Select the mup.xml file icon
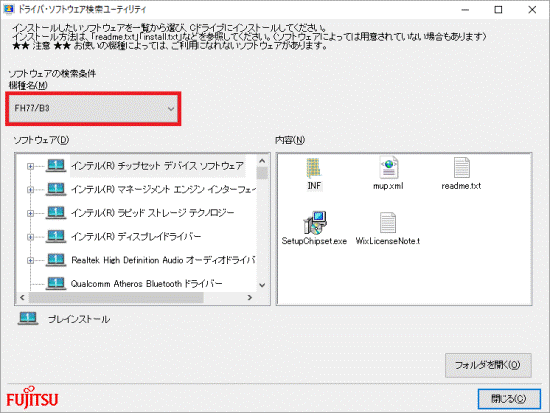 (389, 167)
